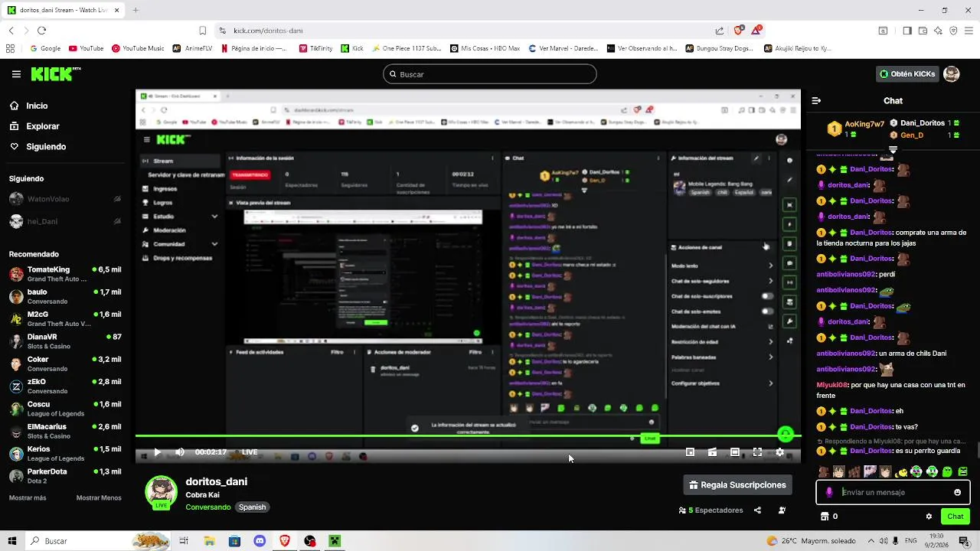Open TomateKing recommended channel
Image resolution: width=980 pixels, height=551 pixels.
[65, 274]
